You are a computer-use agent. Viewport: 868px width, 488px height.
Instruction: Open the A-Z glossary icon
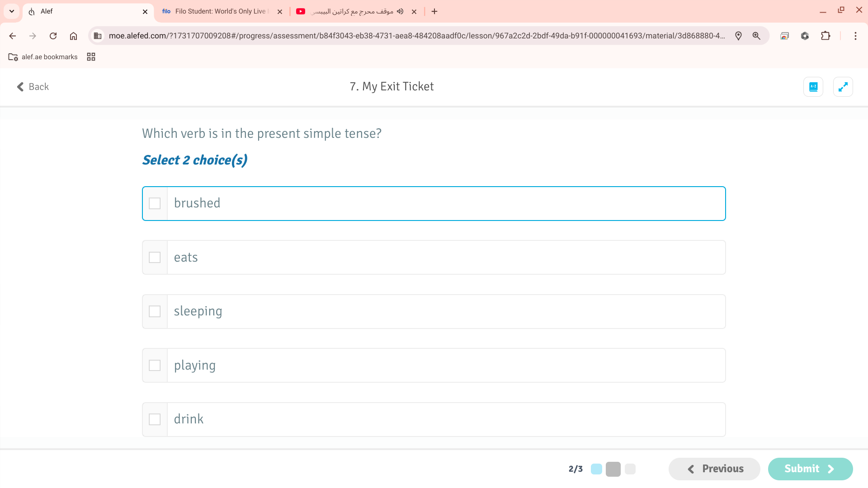813,87
